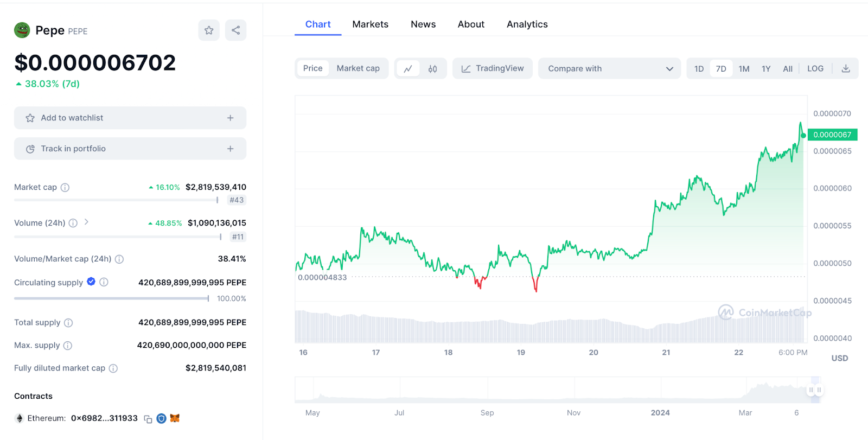868x440 pixels.
Task: Select the Price chart toggle
Action: coord(313,68)
